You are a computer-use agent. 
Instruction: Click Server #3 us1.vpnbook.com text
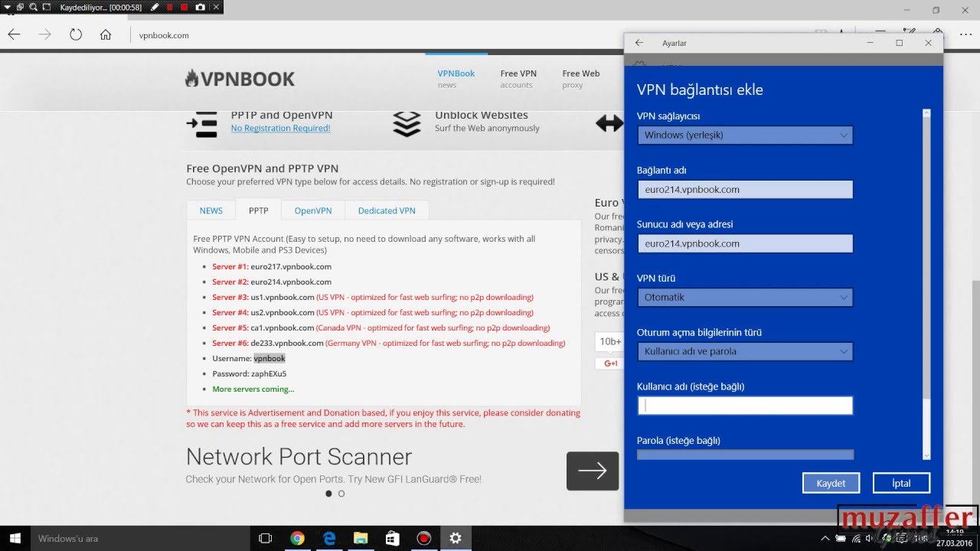[x=373, y=297]
